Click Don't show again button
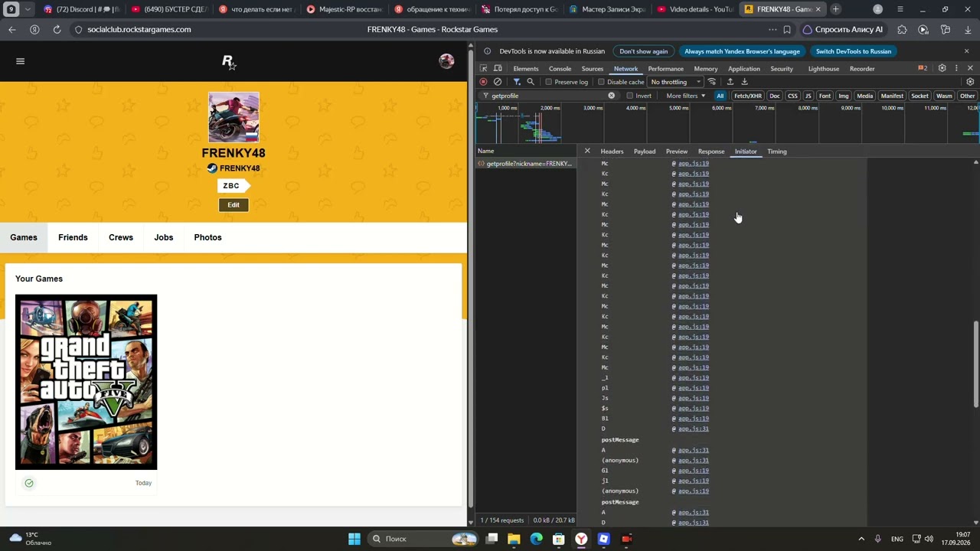The width and height of the screenshot is (980, 551). coord(644,51)
